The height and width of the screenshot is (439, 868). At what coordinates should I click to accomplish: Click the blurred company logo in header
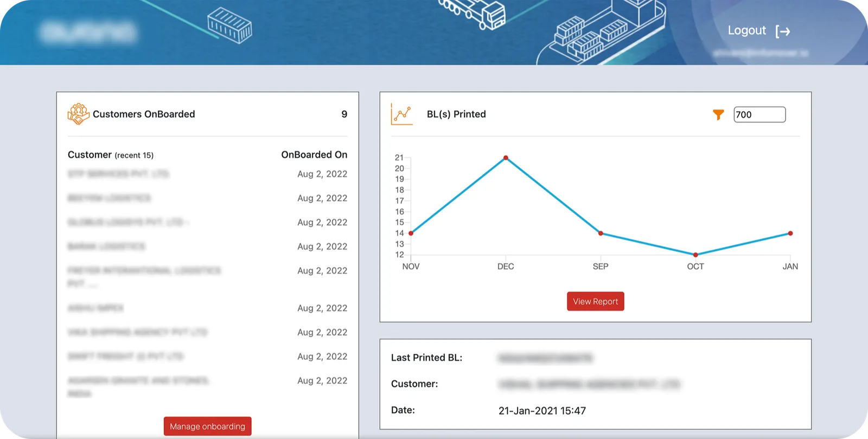click(88, 32)
